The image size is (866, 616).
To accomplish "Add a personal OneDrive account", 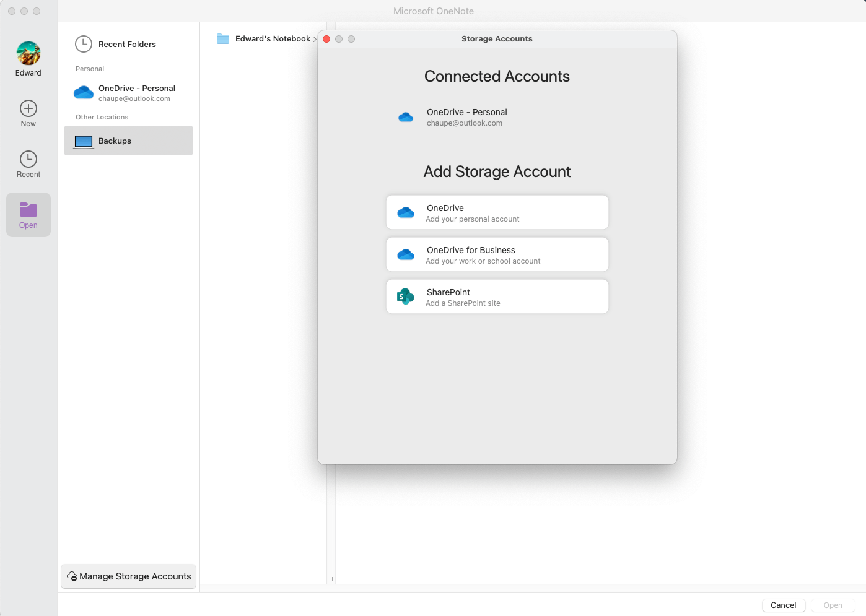I will click(497, 212).
